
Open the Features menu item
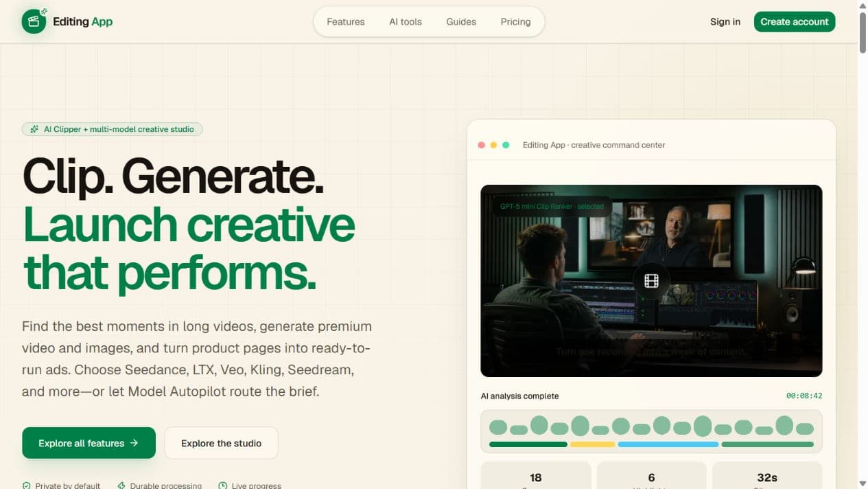pos(346,22)
